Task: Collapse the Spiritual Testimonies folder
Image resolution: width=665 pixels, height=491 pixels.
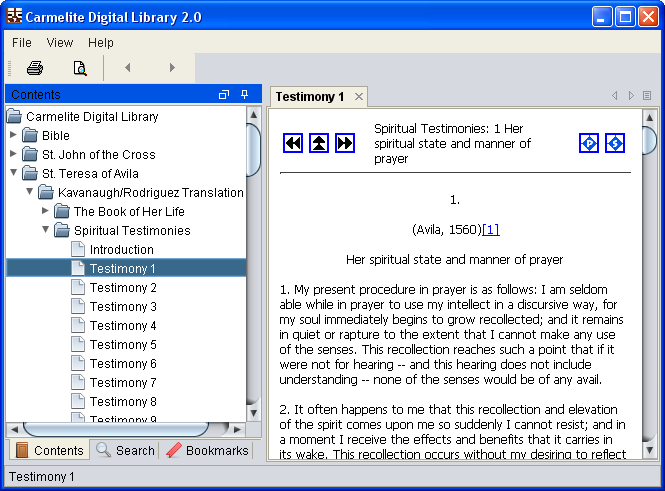Action: [45, 230]
